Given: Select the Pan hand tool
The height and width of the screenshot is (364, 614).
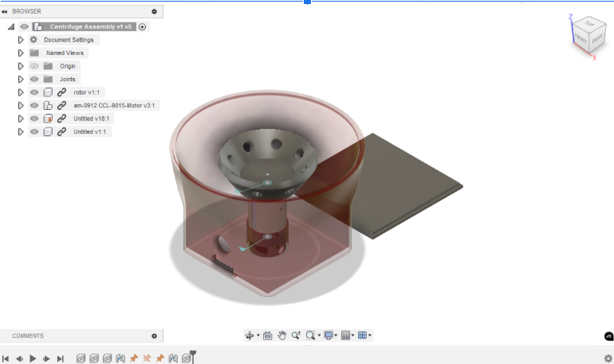Looking at the screenshot, I should 281,336.
